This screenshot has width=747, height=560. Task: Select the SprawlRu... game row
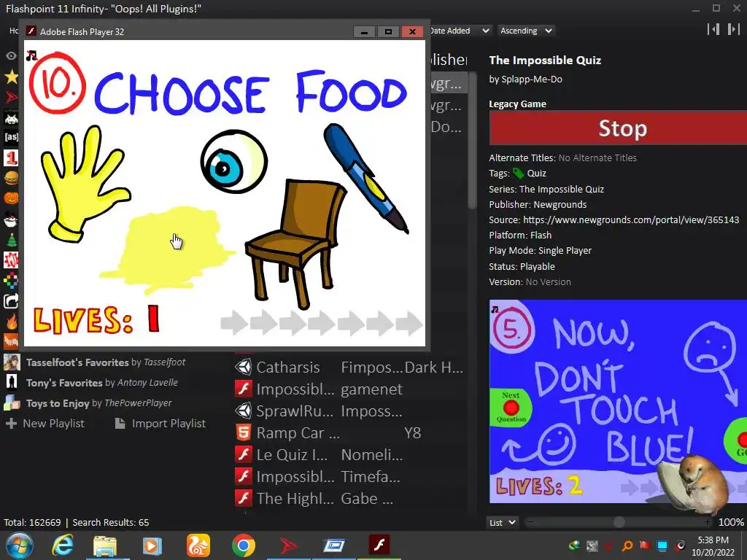(349, 411)
